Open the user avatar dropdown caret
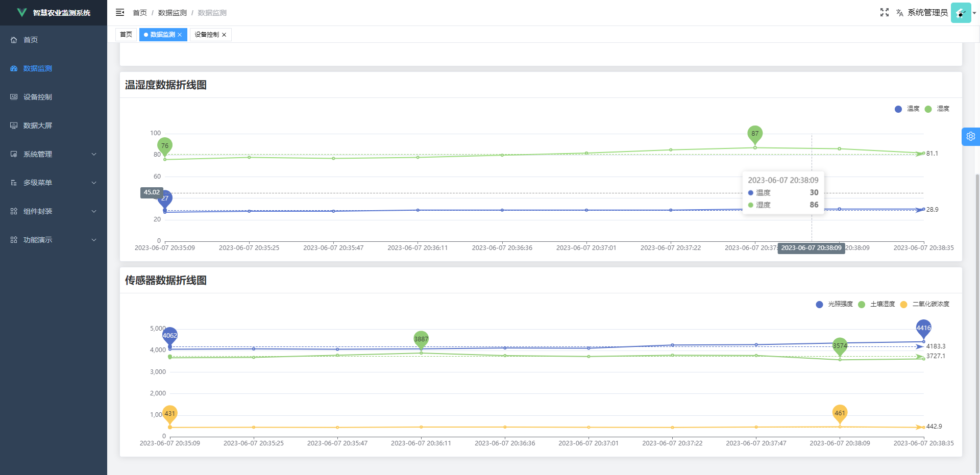The height and width of the screenshot is (475, 980). coord(974,13)
